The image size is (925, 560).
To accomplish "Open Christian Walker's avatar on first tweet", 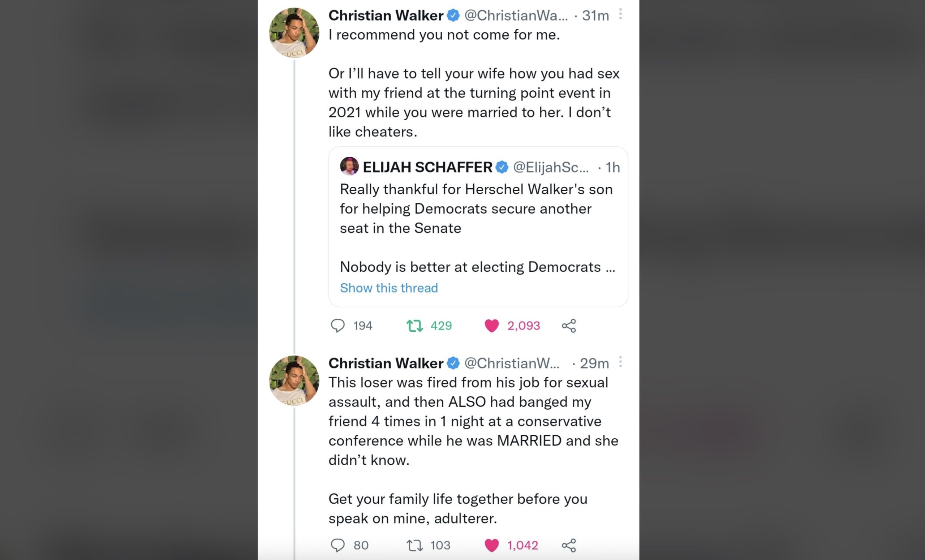I will [294, 33].
